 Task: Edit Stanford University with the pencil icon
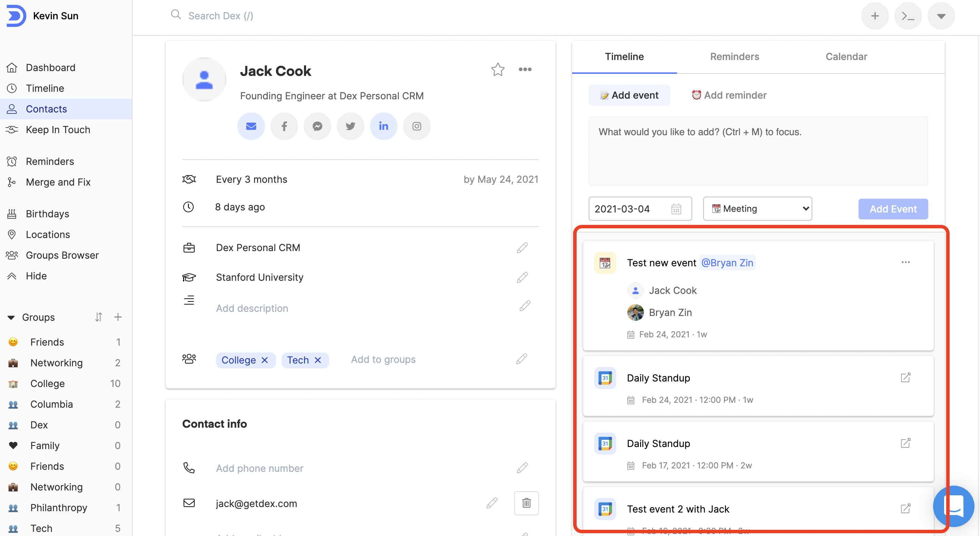[x=522, y=277]
